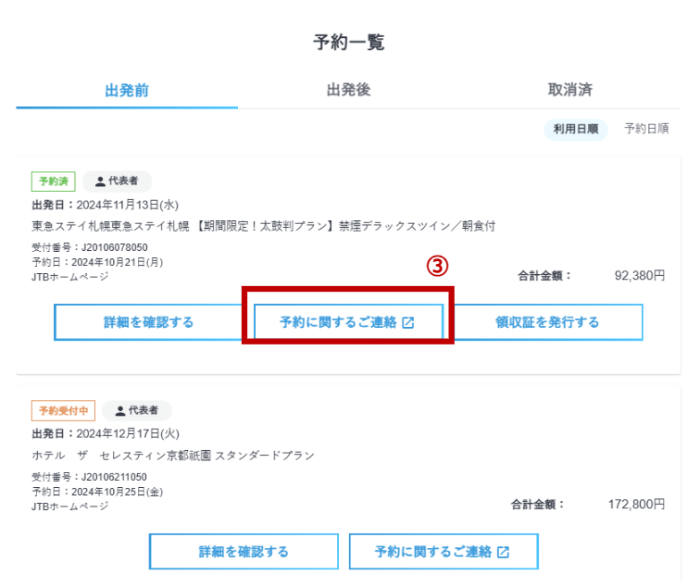Sort reservations by 利用日順
Screen dimensions: 700x588
575,129
